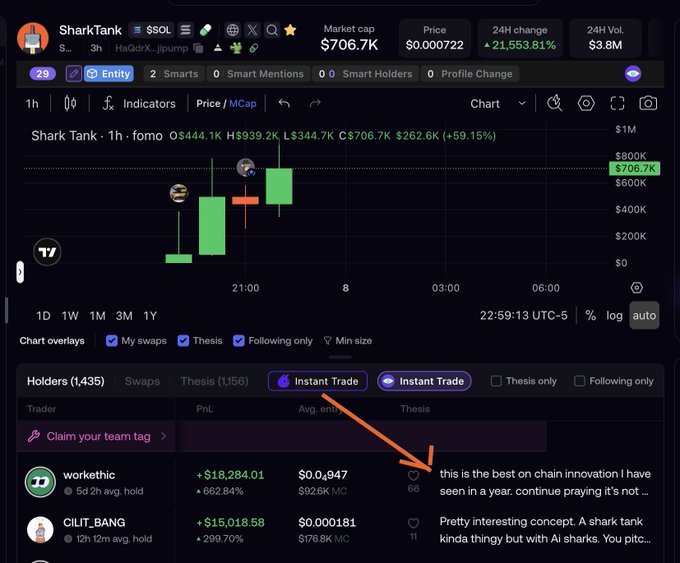Screen dimensions: 680x563
Task: Switch the chart to Price mode
Action: 208,104
